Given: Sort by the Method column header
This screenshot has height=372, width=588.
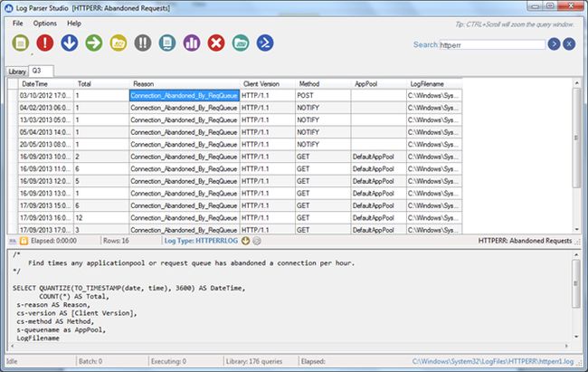Looking at the screenshot, I should [x=323, y=83].
